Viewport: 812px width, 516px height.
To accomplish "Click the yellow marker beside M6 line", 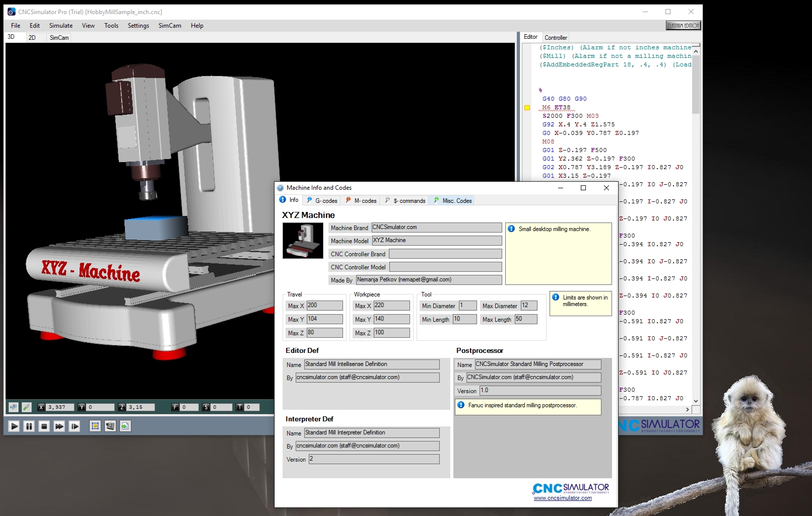I will [x=527, y=108].
